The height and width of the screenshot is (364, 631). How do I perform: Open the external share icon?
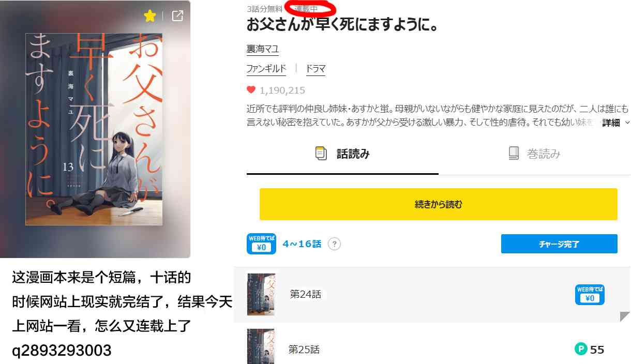(177, 16)
